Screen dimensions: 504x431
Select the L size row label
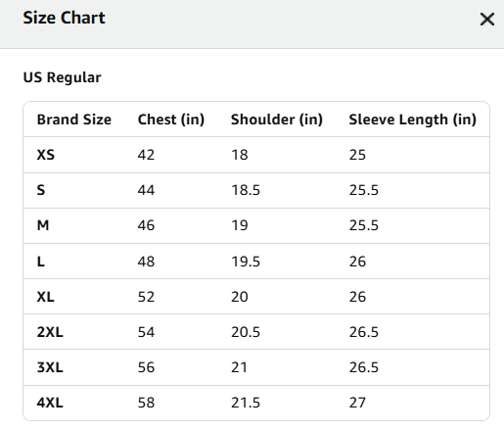41,262
